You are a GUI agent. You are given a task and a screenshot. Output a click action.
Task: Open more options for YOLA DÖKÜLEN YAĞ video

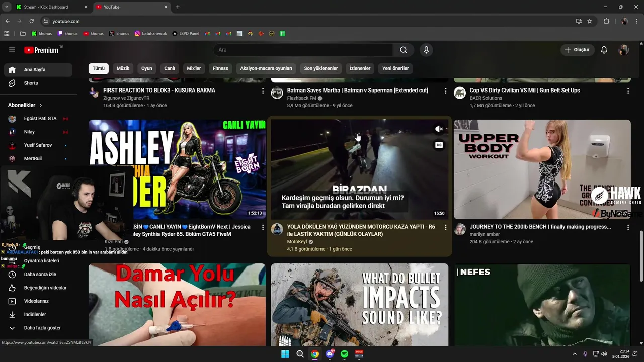[x=445, y=227]
